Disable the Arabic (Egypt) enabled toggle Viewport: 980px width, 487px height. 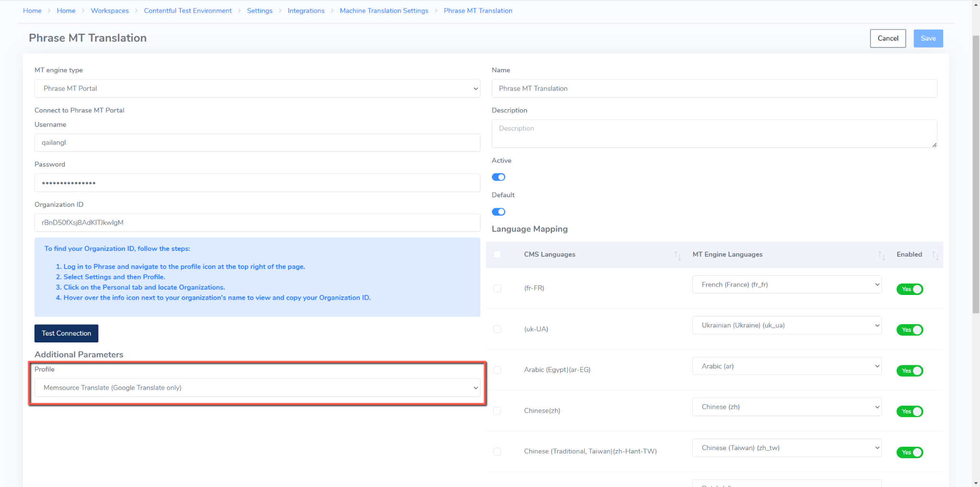[910, 371]
